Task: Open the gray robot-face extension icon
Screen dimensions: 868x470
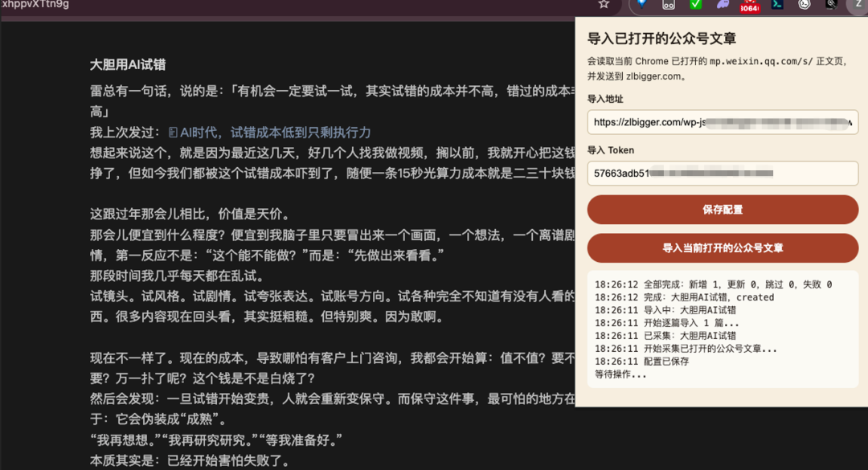Action: [x=669, y=5]
